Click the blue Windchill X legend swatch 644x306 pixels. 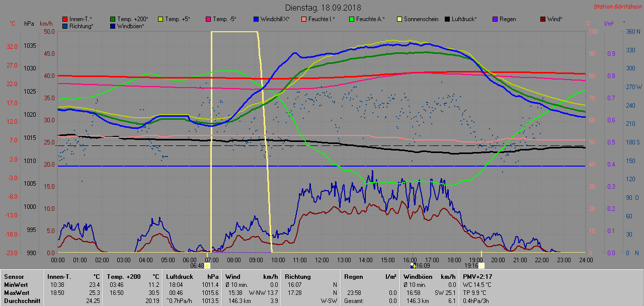[255, 19]
